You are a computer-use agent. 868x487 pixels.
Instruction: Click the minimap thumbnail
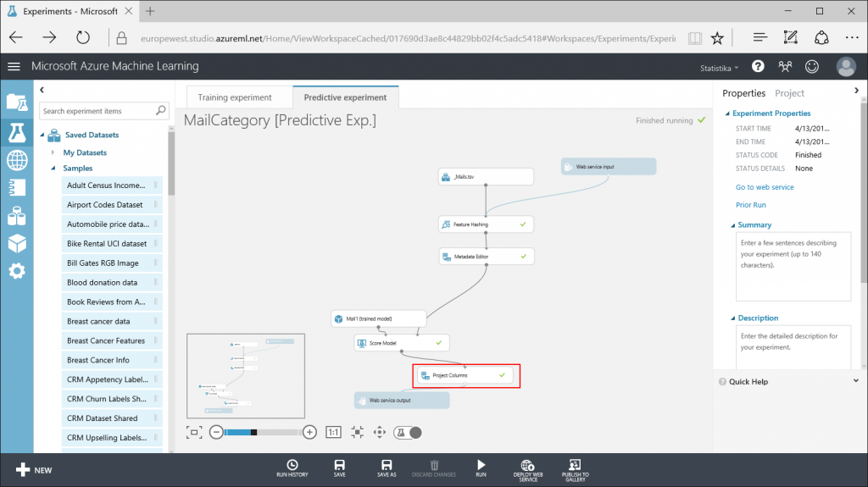tap(246, 376)
